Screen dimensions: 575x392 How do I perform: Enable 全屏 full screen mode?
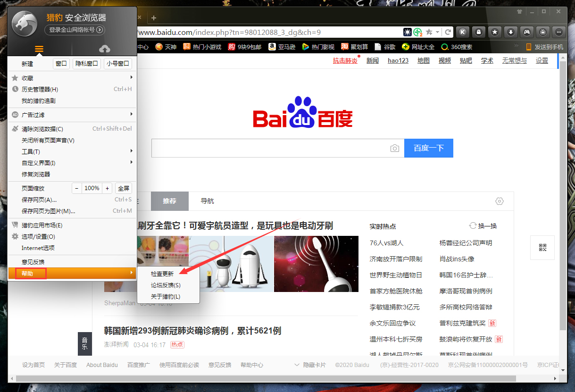click(x=124, y=188)
